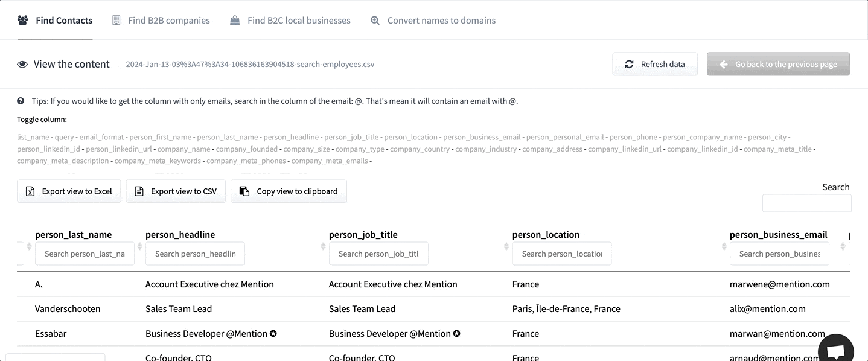Viewport: 868px width, 361px height.
Task: Click Go back to the previous page
Action: (778, 64)
